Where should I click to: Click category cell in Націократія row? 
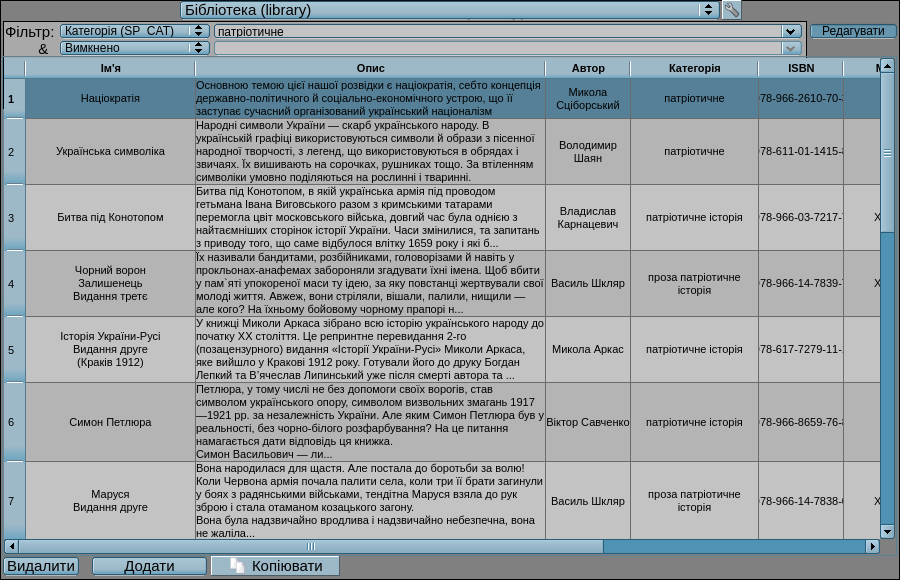coord(694,98)
